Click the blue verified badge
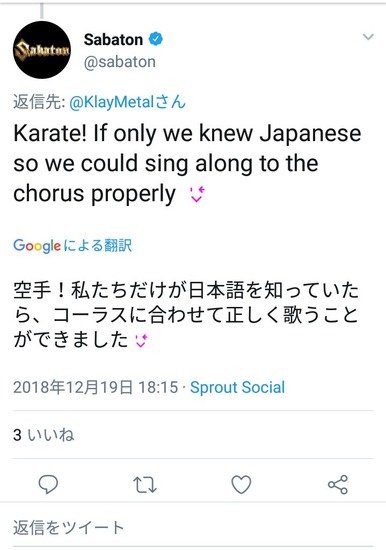 coord(156,39)
